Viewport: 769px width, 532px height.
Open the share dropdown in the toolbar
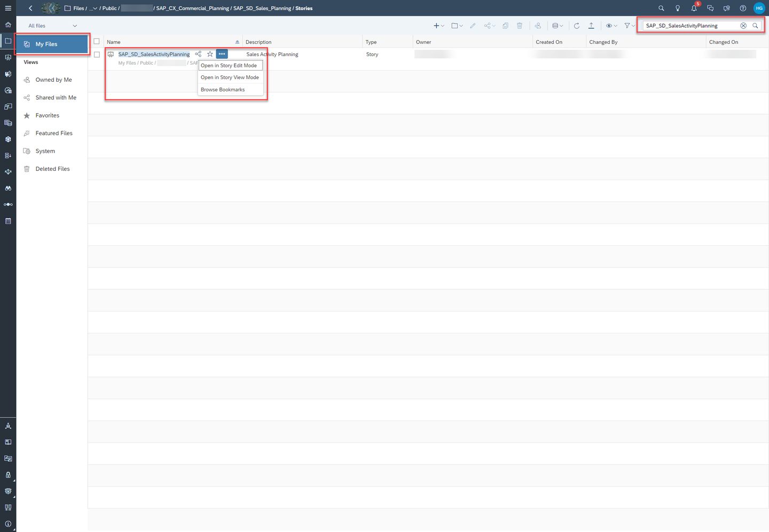[x=490, y=26]
